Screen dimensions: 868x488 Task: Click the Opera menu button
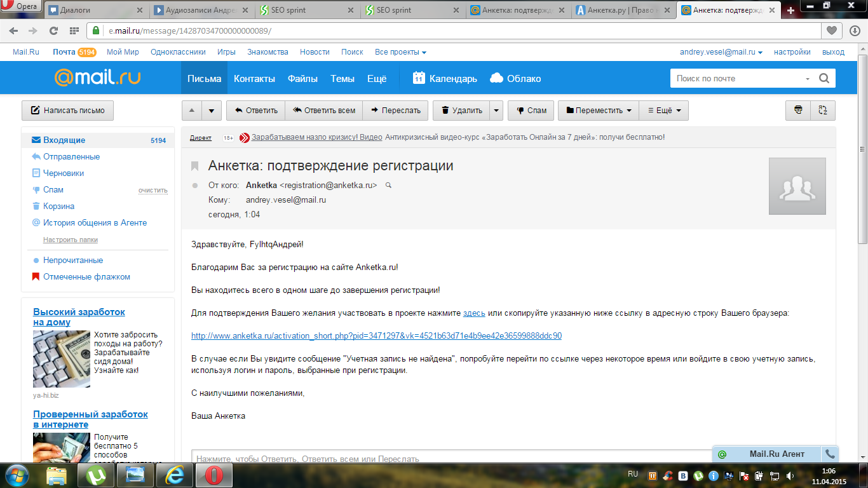(20, 8)
